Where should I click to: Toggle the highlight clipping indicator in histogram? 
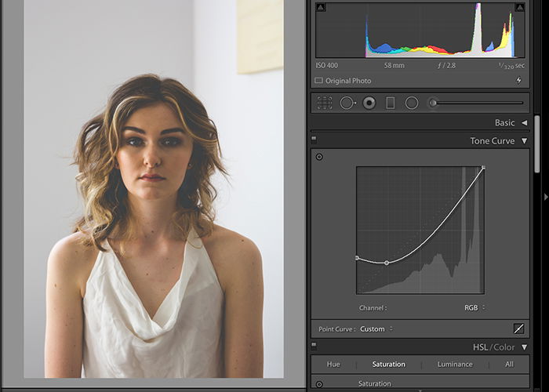pyautogui.click(x=519, y=7)
